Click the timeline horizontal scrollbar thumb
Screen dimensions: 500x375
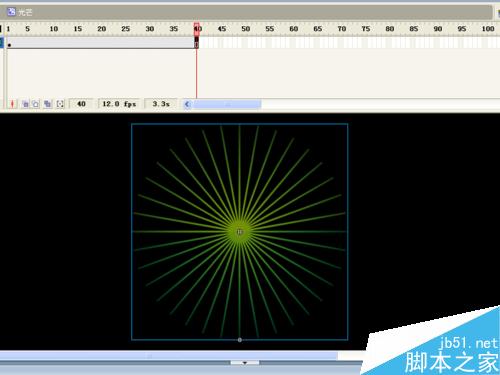click(x=227, y=104)
